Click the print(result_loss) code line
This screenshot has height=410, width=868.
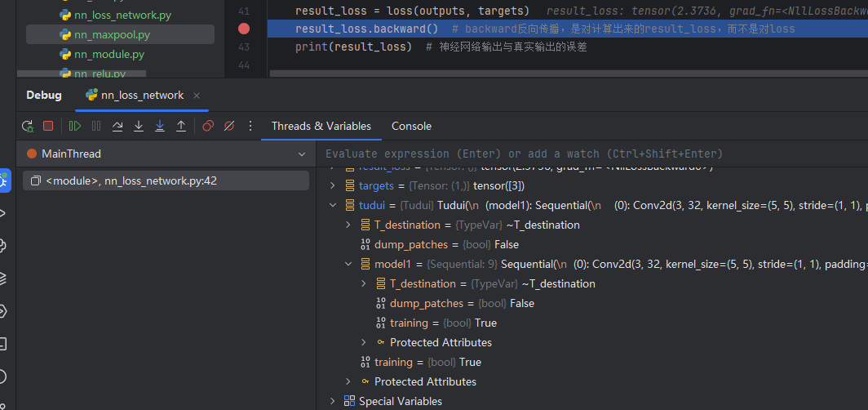pyautogui.click(x=353, y=47)
